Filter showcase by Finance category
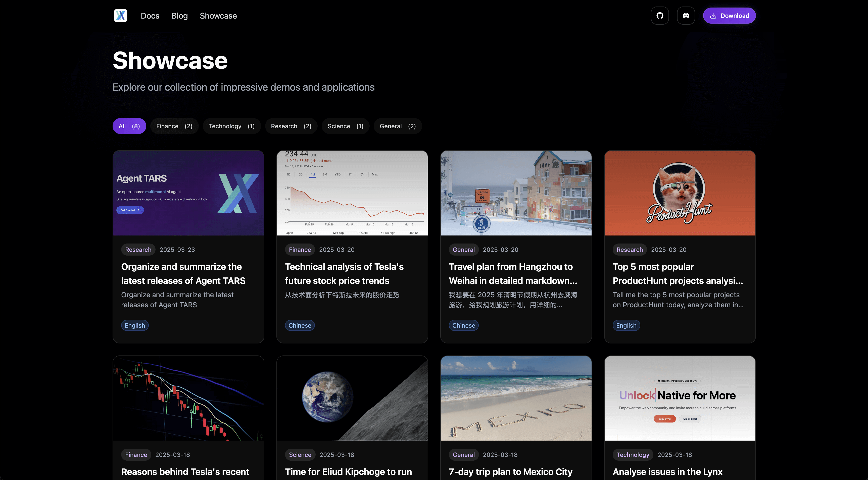868x480 pixels. (174, 126)
